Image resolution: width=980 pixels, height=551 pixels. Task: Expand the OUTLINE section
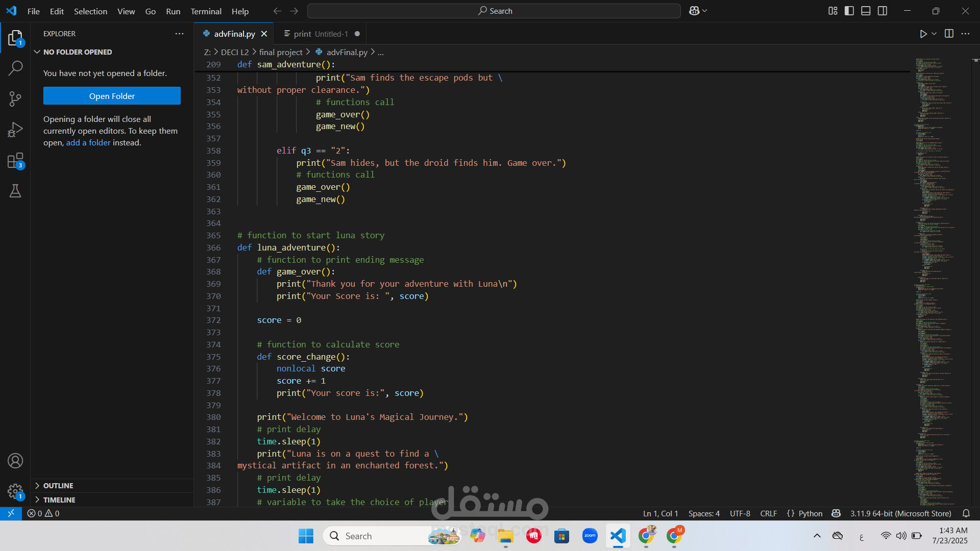coord(58,486)
